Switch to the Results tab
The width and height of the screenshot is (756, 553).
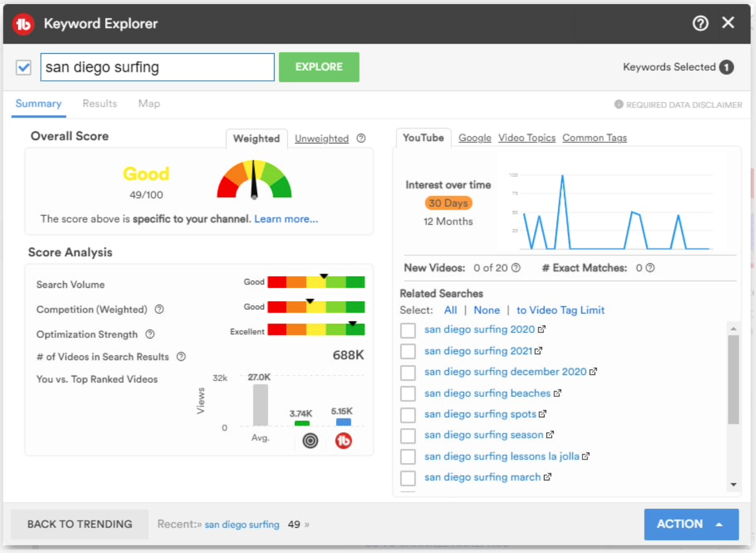coord(99,103)
